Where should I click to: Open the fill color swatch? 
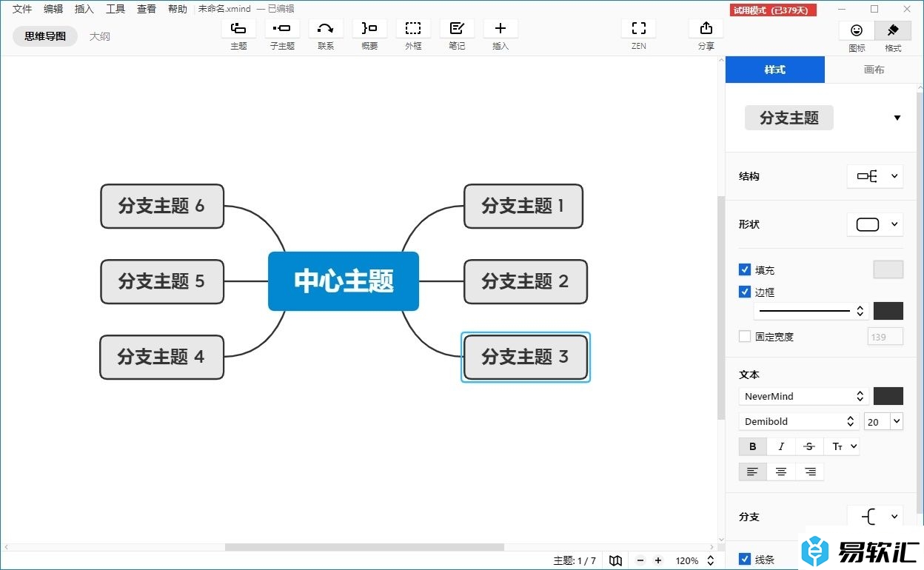888,269
